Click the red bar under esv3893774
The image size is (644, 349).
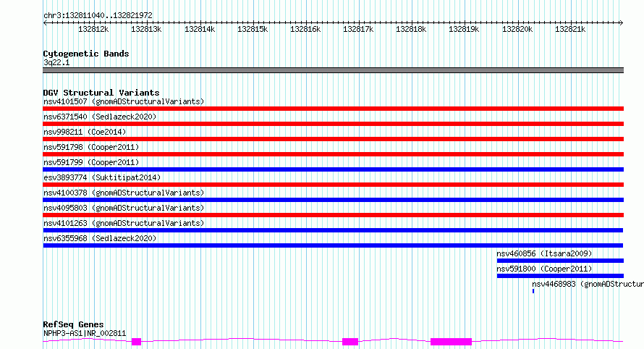tap(333, 185)
